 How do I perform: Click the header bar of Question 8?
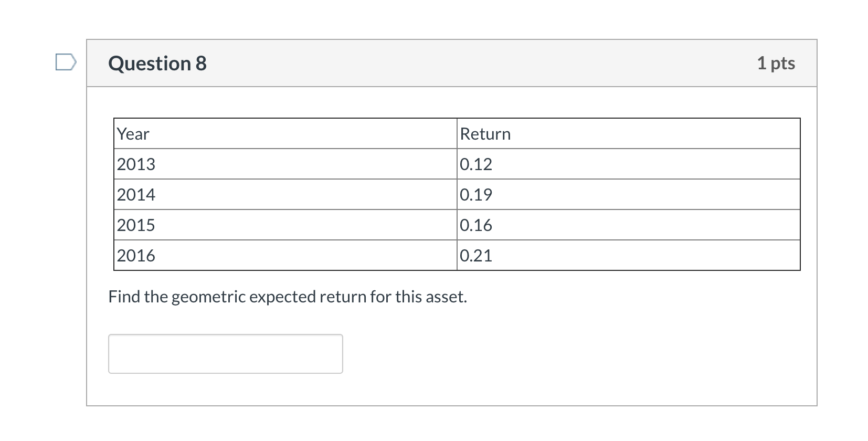[451, 63]
